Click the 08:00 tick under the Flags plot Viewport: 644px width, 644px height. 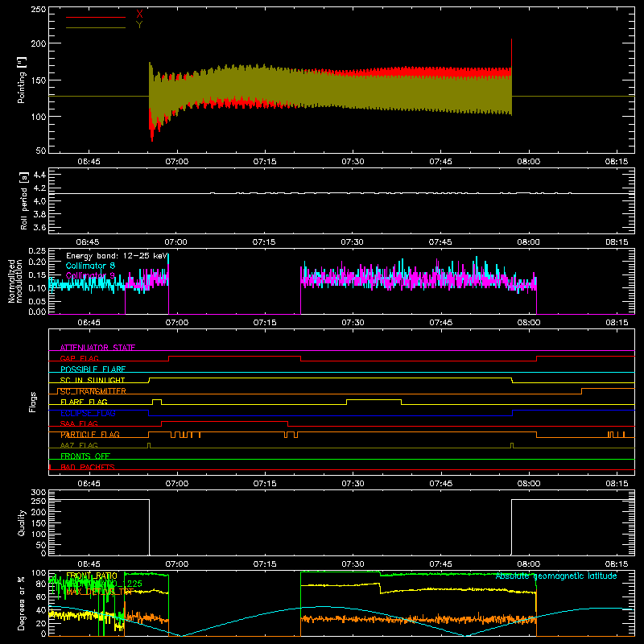pos(529,484)
